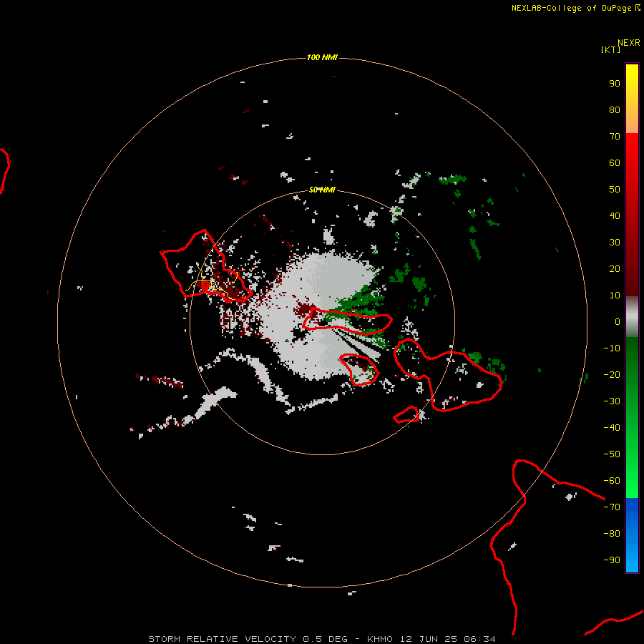Click the -60 knot scale label
The image size is (644, 644).
click(612, 481)
